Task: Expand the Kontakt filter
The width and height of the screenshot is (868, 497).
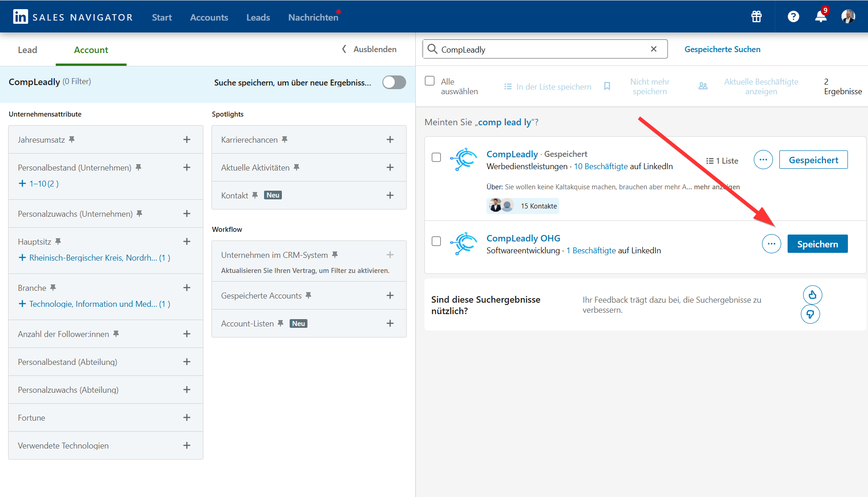Action: [390, 195]
